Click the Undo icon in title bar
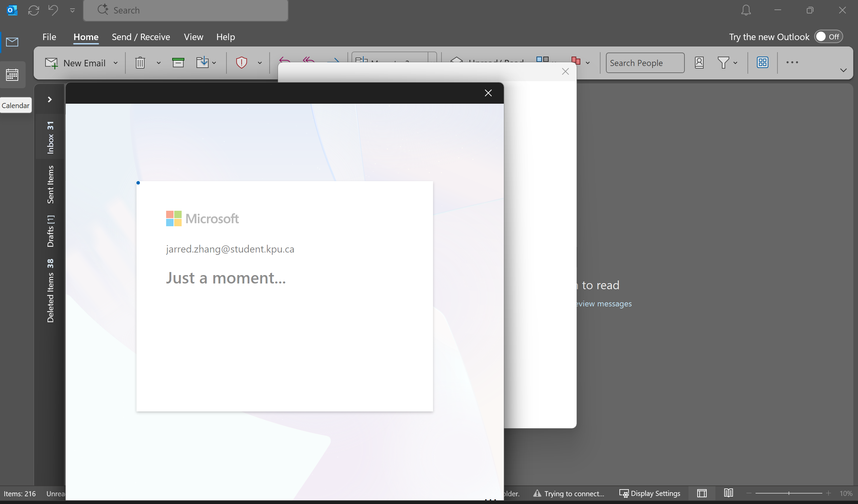This screenshot has height=504, width=858. 53,10
